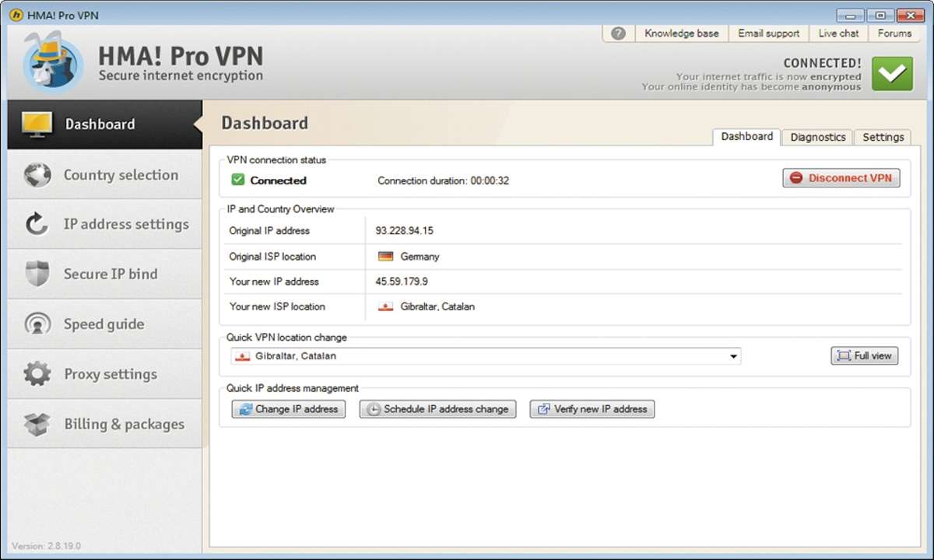934x560 pixels.
Task: Click the gear icon for Proxy settings
Action: tap(37, 374)
